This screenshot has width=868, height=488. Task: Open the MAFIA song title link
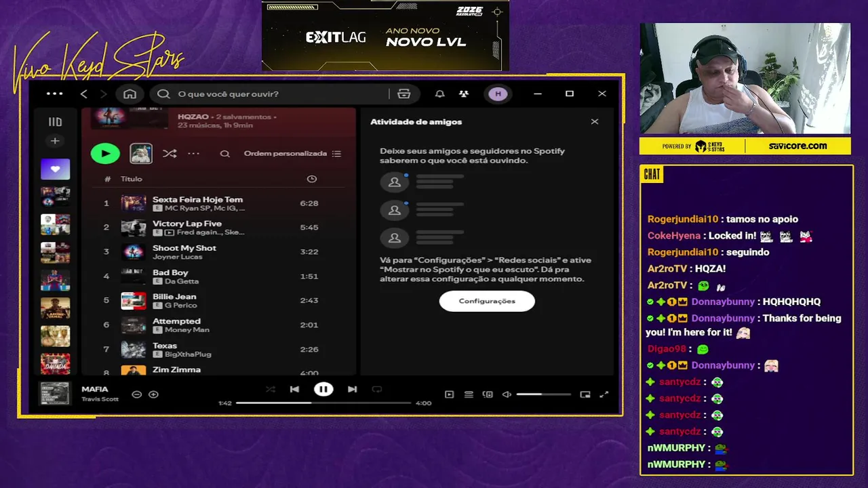coord(95,389)
